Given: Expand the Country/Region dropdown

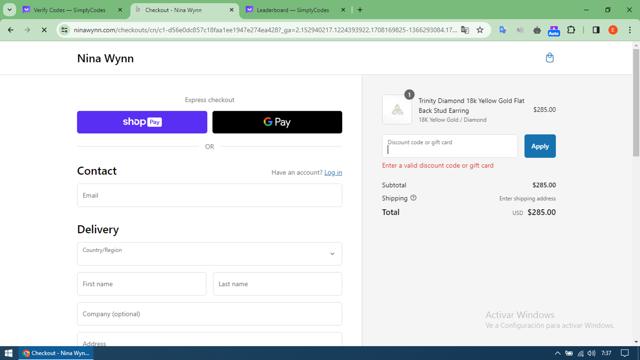Looking at the screenshot, I should (x=209, y=254).
